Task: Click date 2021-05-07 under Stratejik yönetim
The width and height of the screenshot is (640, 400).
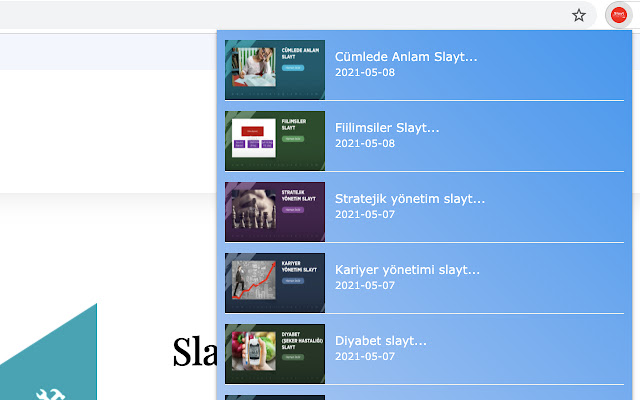Action: (x=365, y=215)
